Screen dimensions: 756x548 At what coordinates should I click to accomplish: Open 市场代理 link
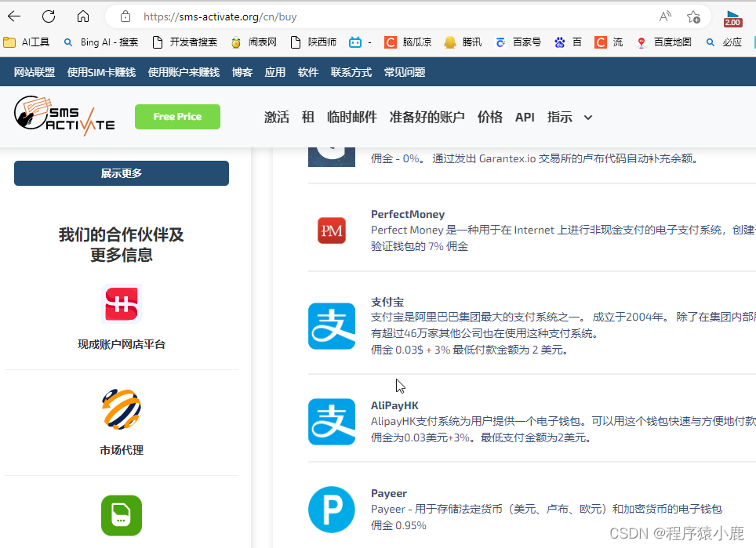click(x=122, y=450)
